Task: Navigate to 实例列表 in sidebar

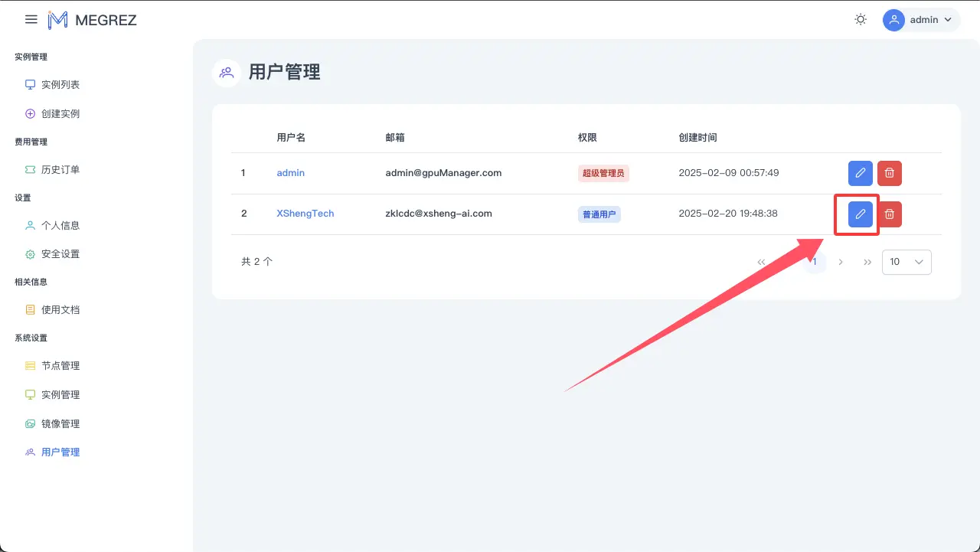Action: [x=60, y=85]
